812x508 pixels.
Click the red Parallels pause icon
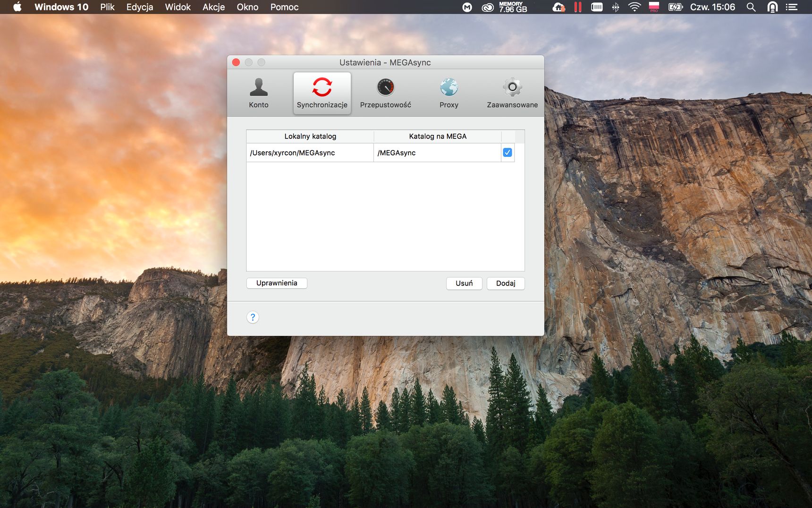coord(578,7)
